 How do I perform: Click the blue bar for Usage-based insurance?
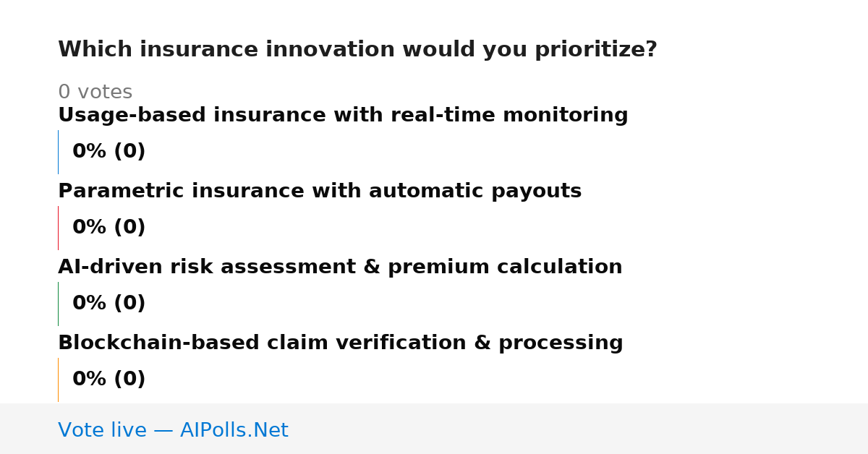point(58,152)
